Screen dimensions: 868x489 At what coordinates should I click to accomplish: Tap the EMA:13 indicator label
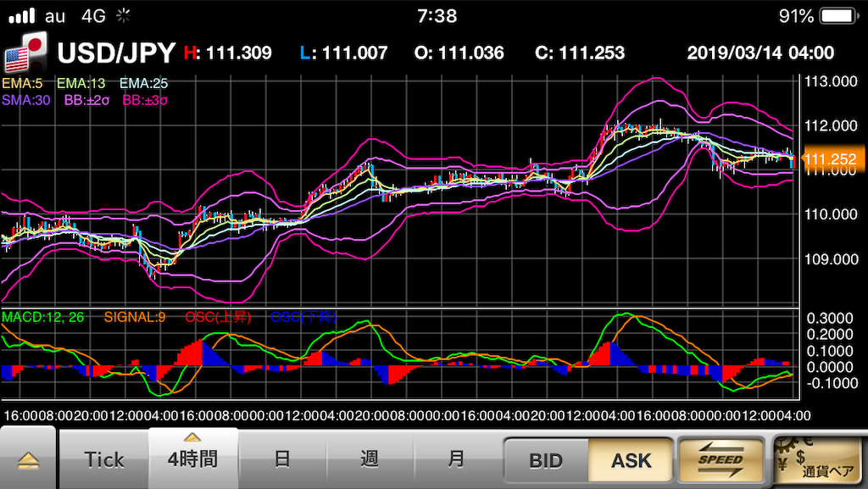(81, 84)
